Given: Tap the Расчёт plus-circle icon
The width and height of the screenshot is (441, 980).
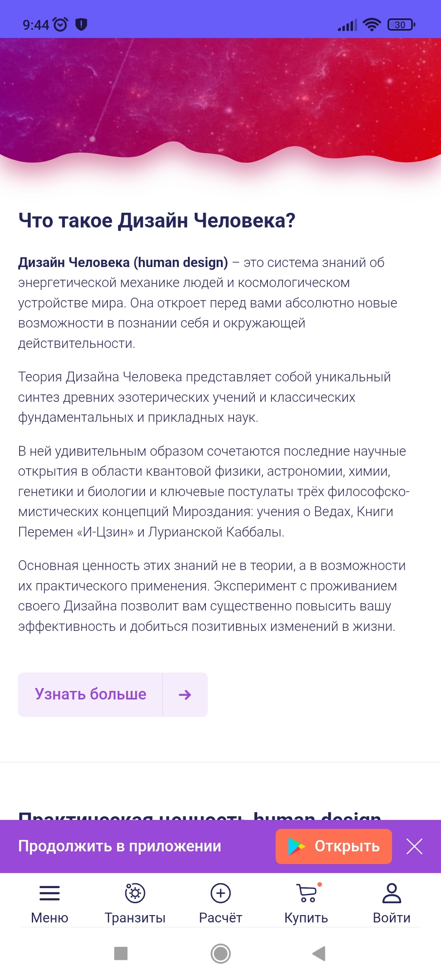Looking at the screenshot, I should point(220,893).
